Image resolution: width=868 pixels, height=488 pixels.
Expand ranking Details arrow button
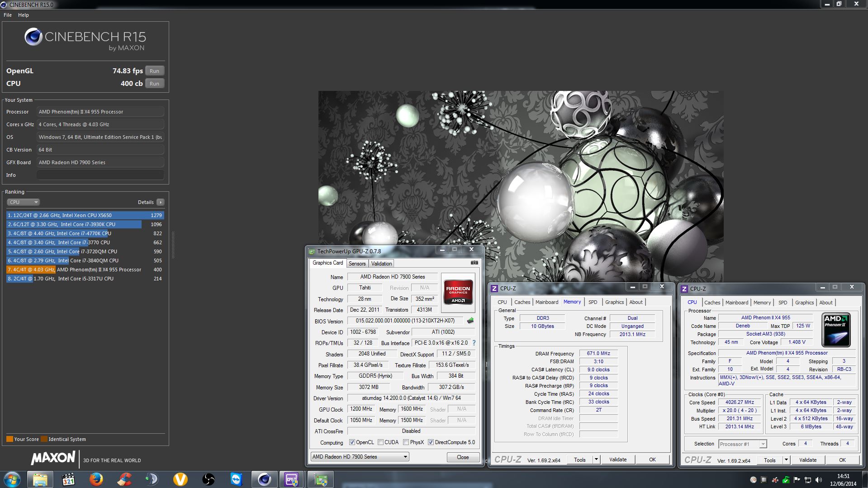[x=161, y=202]
